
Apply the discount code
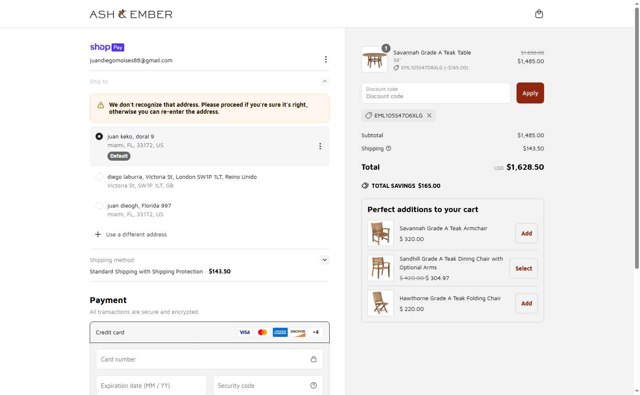pos(530,93)
